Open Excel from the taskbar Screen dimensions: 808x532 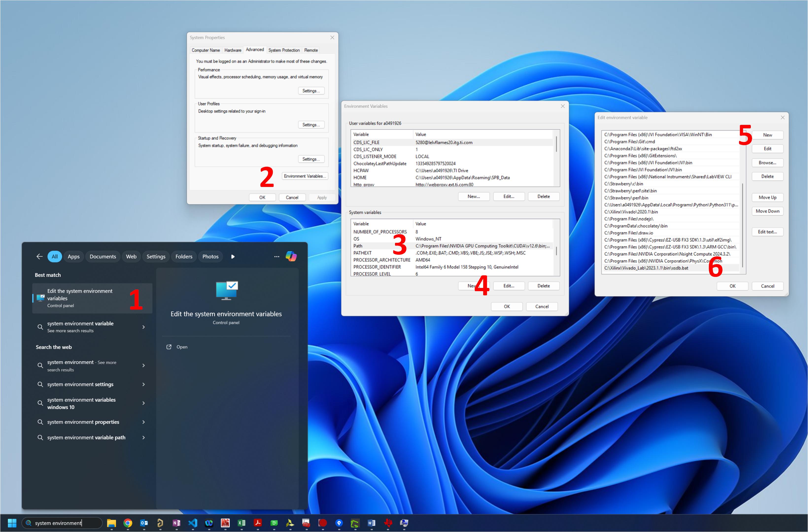pyautogui.click(x=241, y=523)
